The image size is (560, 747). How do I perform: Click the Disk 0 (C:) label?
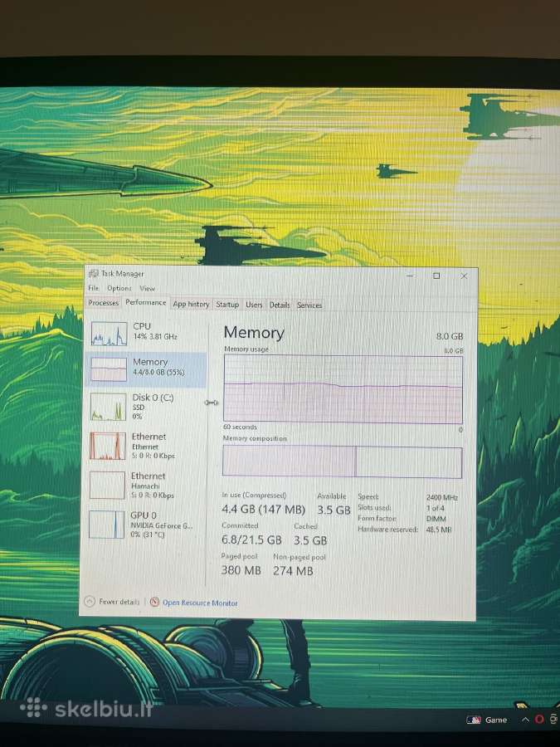pyautogui.click(x=153, y=398)
